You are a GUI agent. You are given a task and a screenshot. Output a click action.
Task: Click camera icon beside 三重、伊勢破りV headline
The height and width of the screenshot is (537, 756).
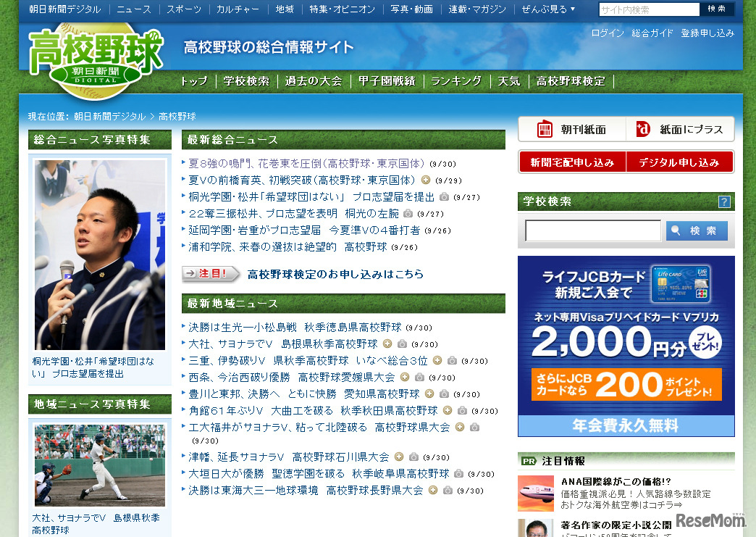(452, 360)
